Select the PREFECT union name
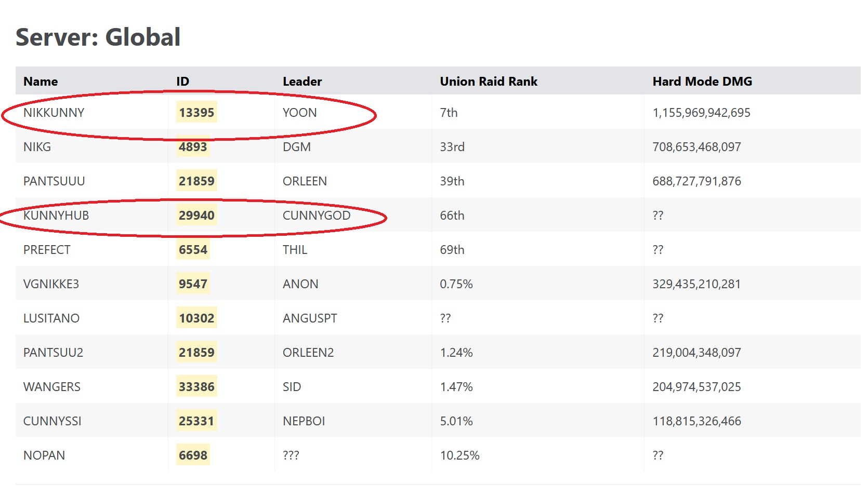 (47, 250)
